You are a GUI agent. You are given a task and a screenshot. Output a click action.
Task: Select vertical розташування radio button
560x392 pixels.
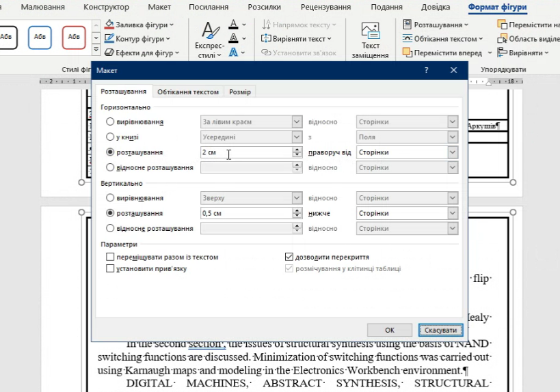(110, 213)
